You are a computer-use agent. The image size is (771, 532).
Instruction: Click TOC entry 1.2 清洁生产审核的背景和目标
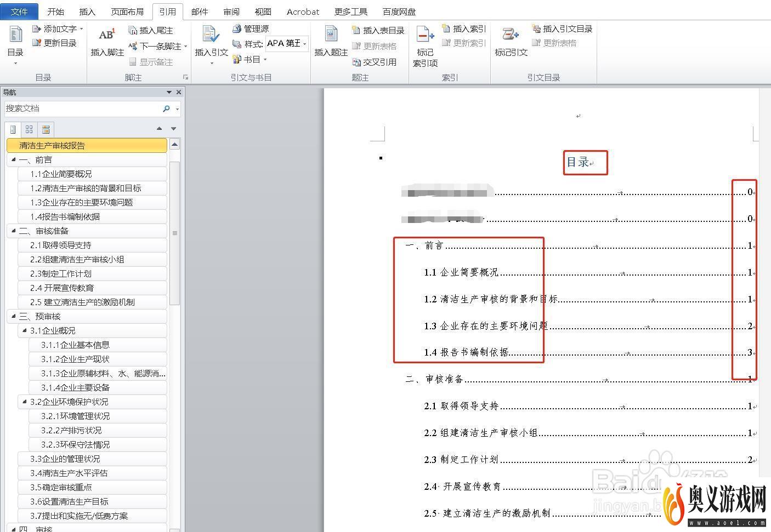491,299
